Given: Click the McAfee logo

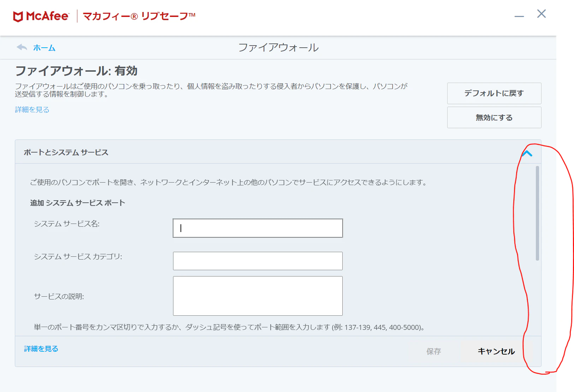Looking at the screenshot, I should (x=41, y=16).
